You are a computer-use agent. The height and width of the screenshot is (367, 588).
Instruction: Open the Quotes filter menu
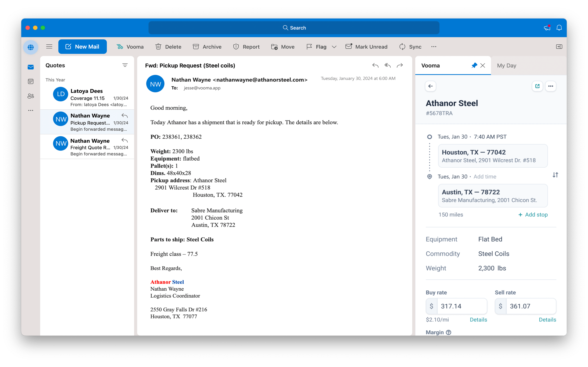[125, 65]
